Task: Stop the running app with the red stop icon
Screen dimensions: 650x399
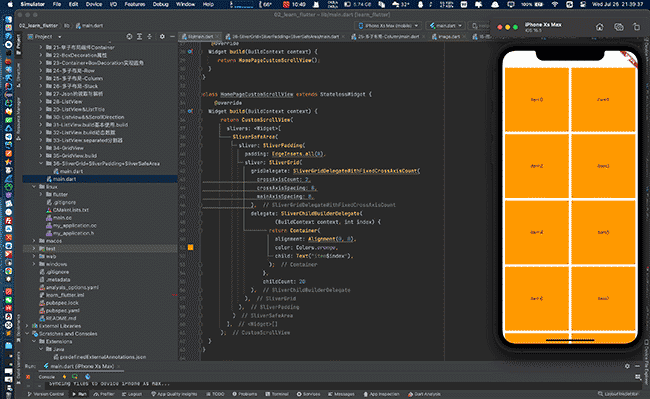Action: [28, 377]
